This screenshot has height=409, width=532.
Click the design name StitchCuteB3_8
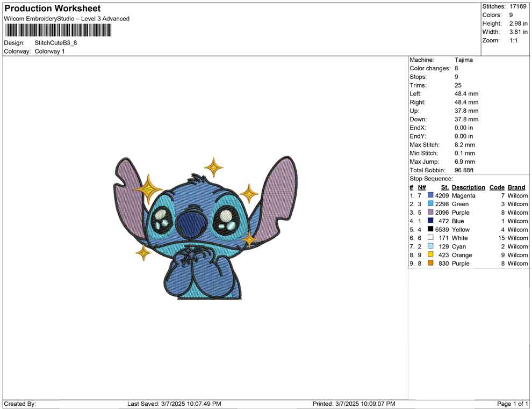tap(56, 43)
